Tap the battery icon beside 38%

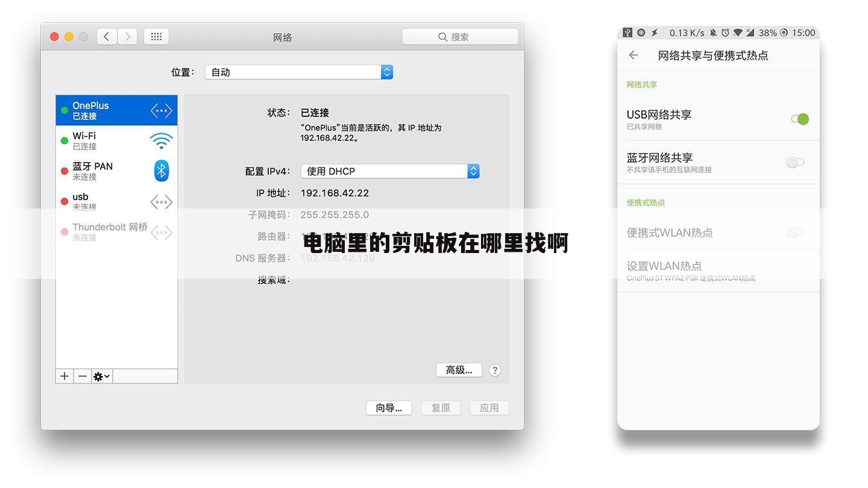click(784, 33)
